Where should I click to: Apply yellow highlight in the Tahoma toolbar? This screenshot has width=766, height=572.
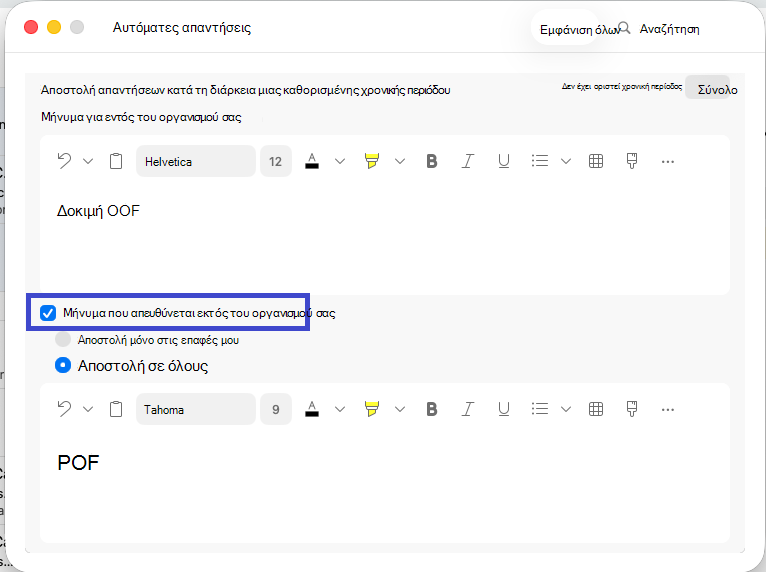(x=372, y=409)
